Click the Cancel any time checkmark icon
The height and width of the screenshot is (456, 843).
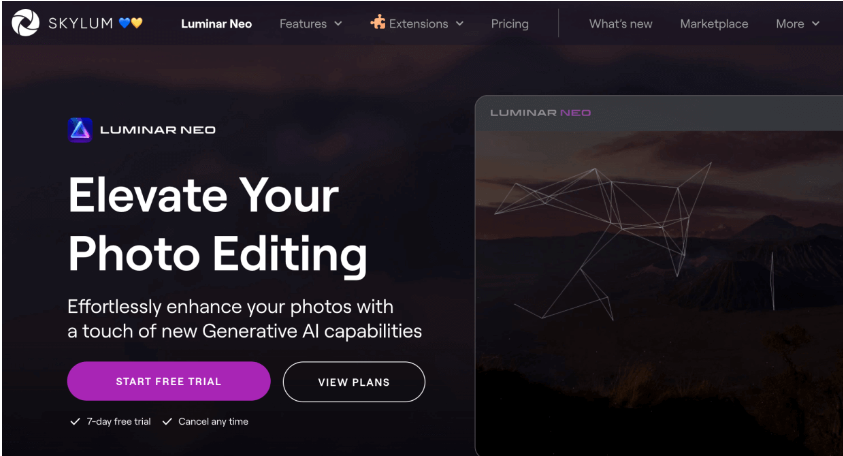point(167,422)
